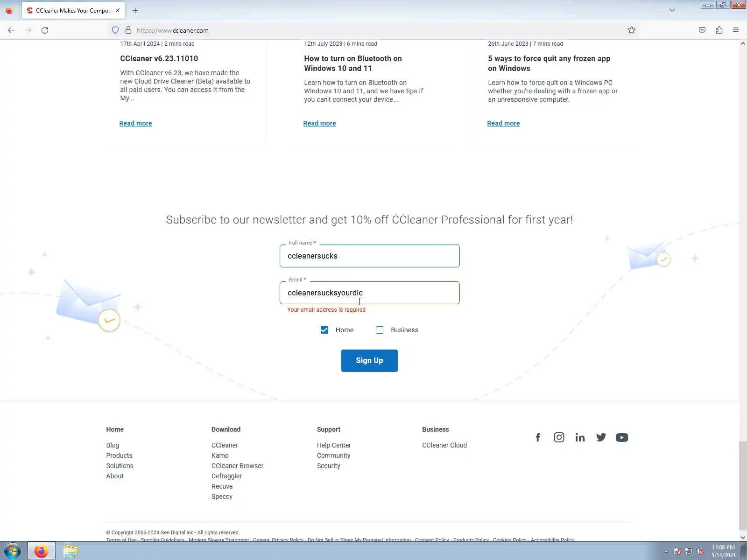Click the Action Center flag icon
Image resolution: width=747 pixels, height=560 pixels.
click(677, 552)
